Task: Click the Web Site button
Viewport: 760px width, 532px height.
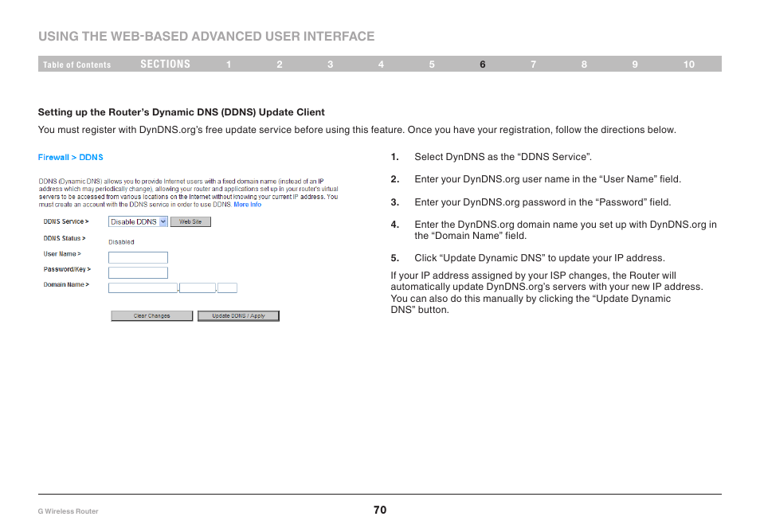Action: [x=190, y=221]
